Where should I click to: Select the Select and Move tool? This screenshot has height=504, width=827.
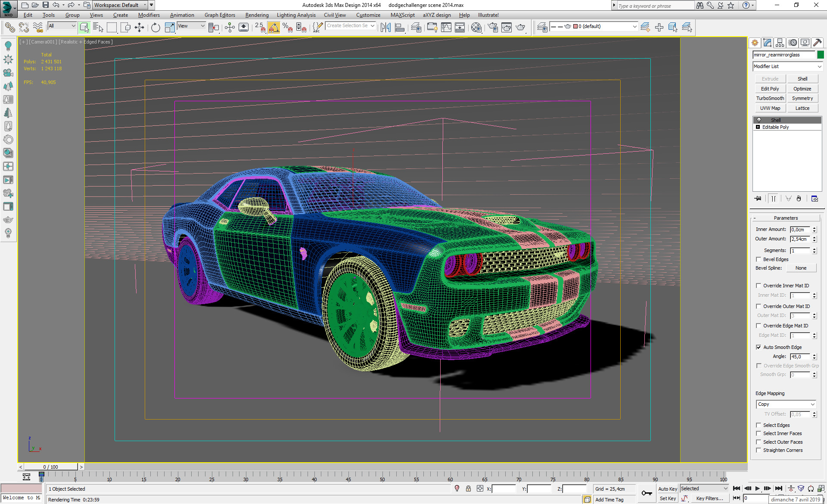click(x=139, y=28)
